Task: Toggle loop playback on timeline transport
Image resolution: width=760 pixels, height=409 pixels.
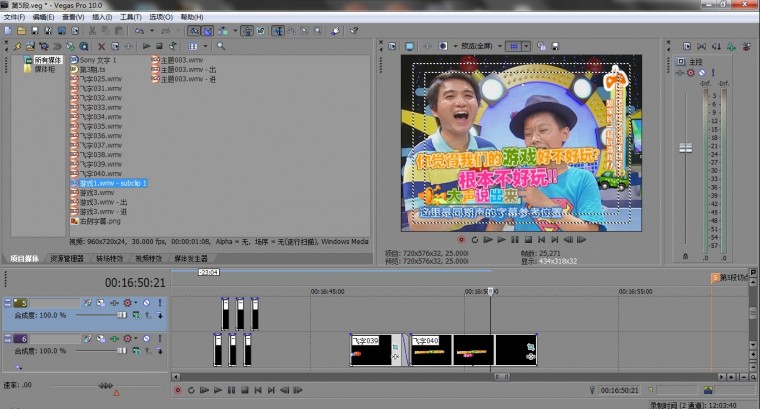Action: 191,390
